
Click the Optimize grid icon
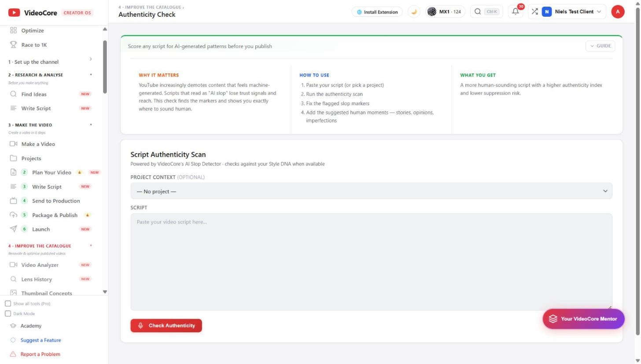click(13, 30)
